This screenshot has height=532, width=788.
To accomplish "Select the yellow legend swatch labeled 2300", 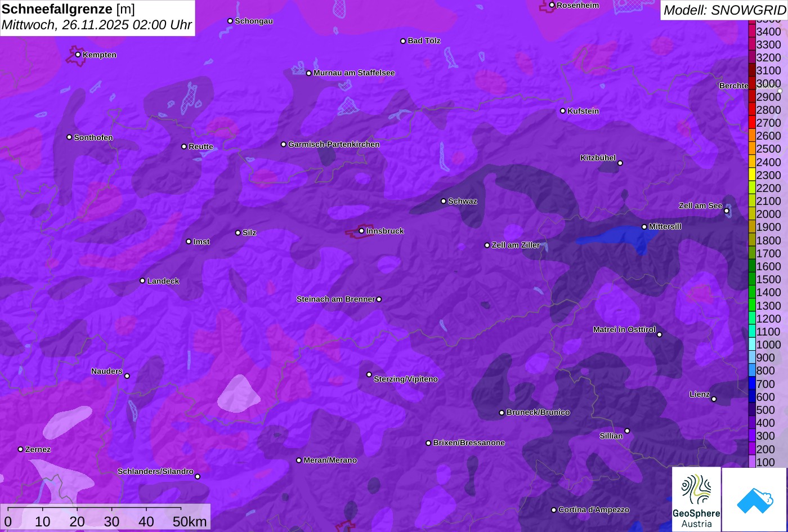I will point(752,175).
